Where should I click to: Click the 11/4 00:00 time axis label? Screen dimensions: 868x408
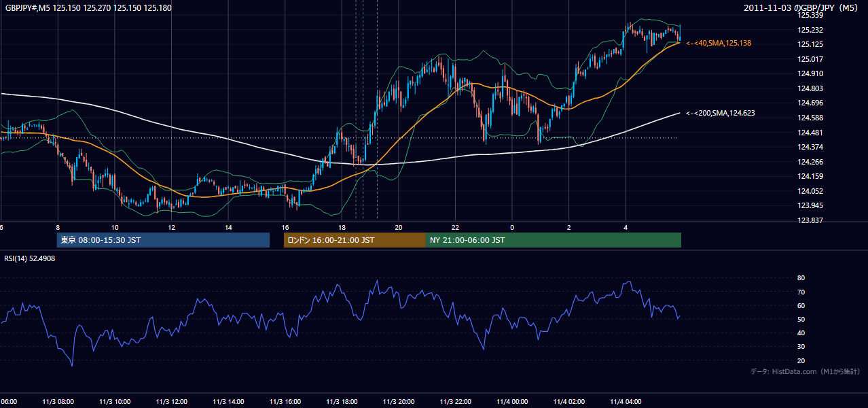tap(511, 402)
